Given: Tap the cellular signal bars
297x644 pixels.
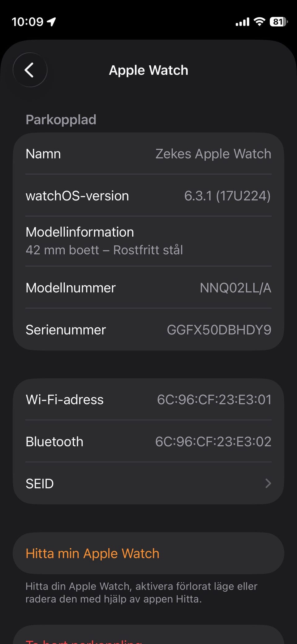Looking at the screenshot, I should coord(242,22).
